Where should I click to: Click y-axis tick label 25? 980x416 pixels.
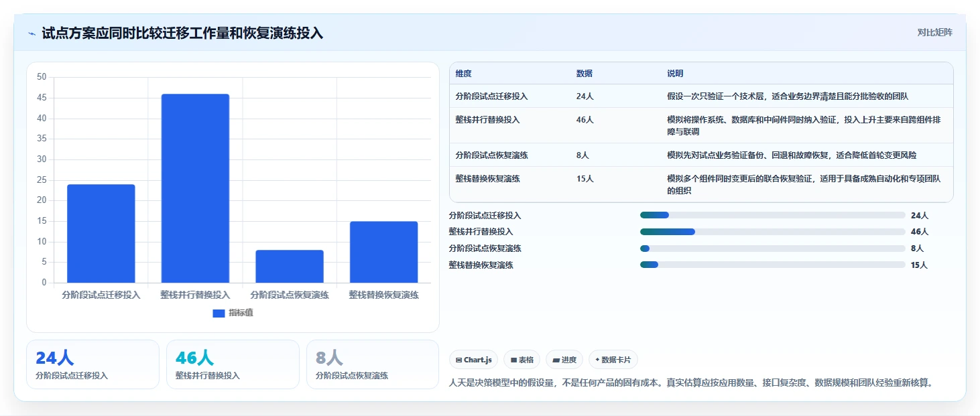pyautogui.click(x=42, y=180)
